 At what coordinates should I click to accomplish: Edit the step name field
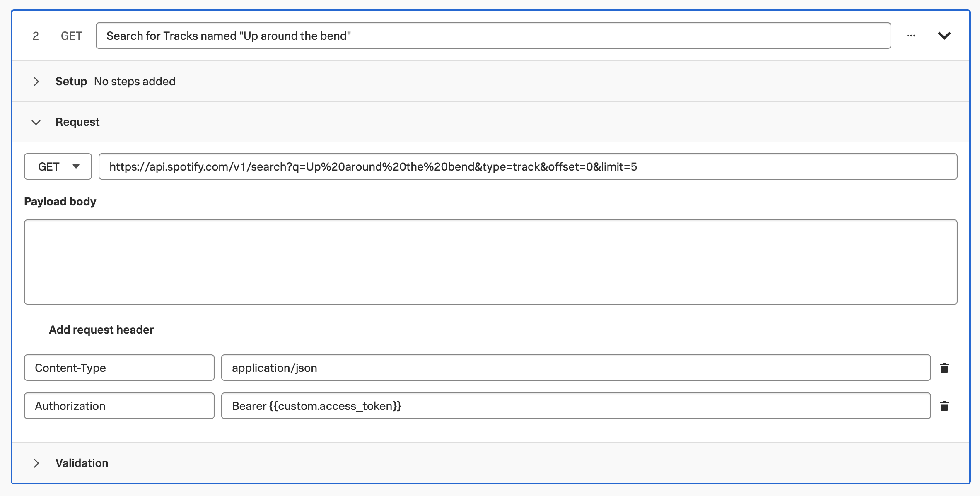(493, 36)
